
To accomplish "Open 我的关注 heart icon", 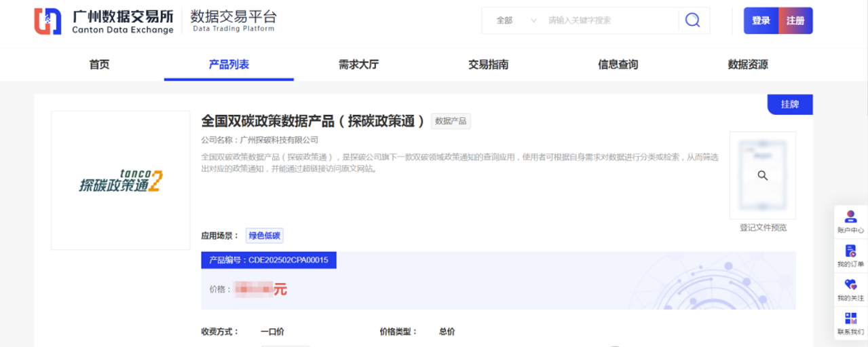I will point(850,290).
